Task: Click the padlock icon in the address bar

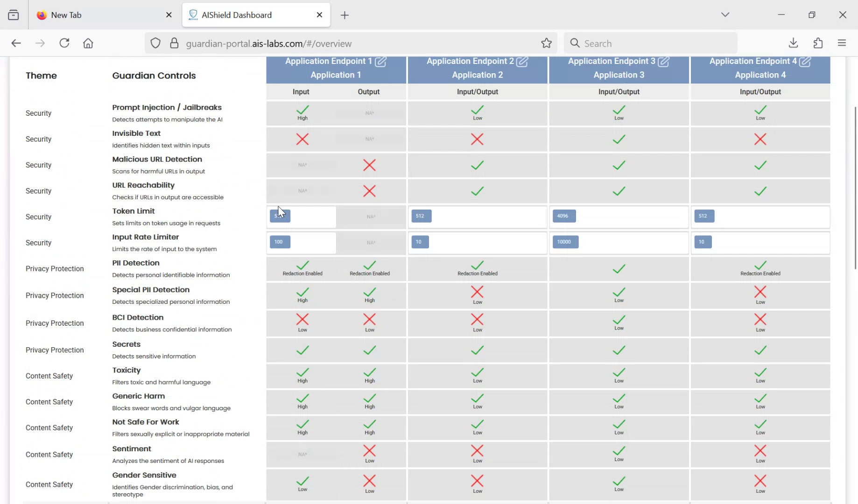Action: click(175, 43)
